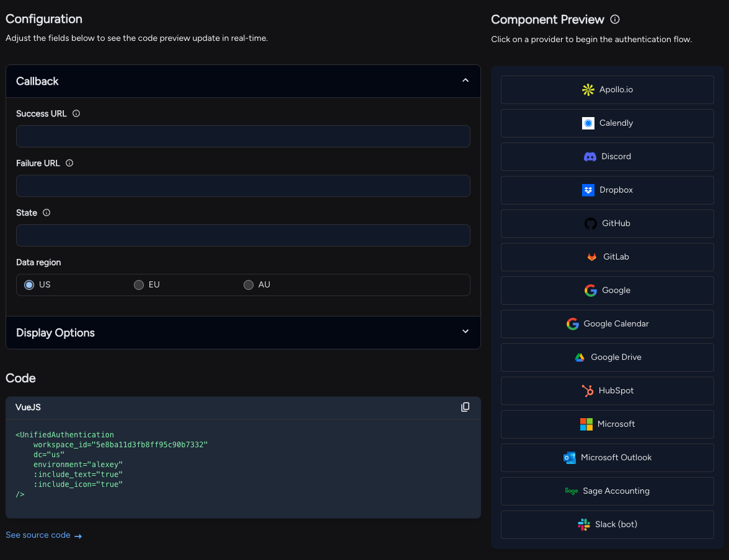Collapse the Callback section chevron
729x560 pixels.
pos(466,81)
